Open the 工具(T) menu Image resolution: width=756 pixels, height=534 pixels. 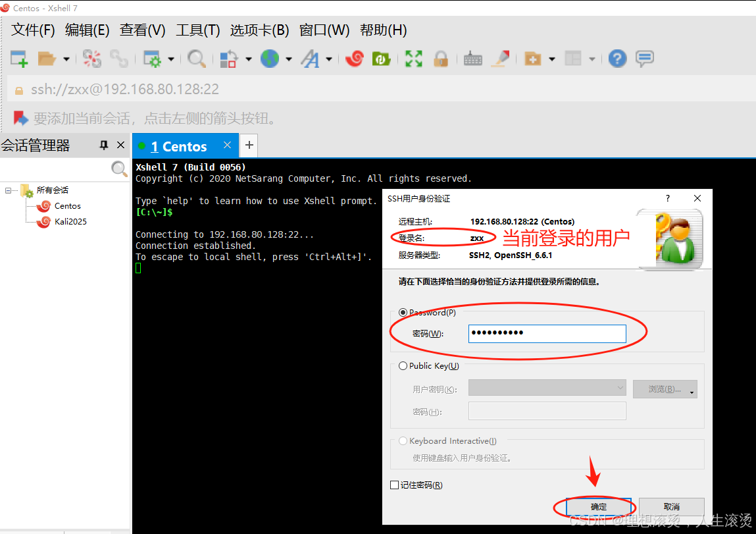197,30
